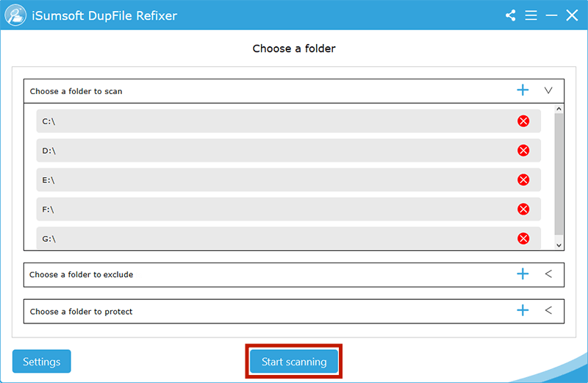Add a folder to exclude with plus icon
The height and width of the screenshot is (383, 588).
pos(523,274)
